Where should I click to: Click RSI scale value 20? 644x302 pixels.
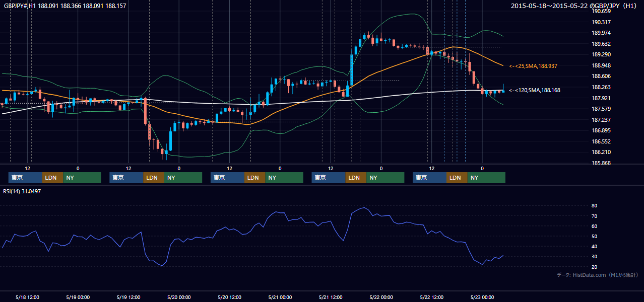[x=595, y=267]
